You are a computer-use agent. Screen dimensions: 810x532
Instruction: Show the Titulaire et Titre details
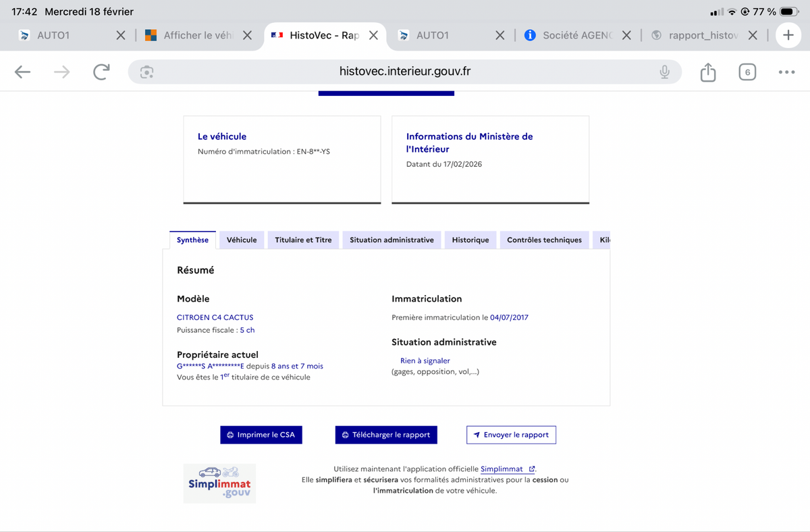tap(302, 240)
